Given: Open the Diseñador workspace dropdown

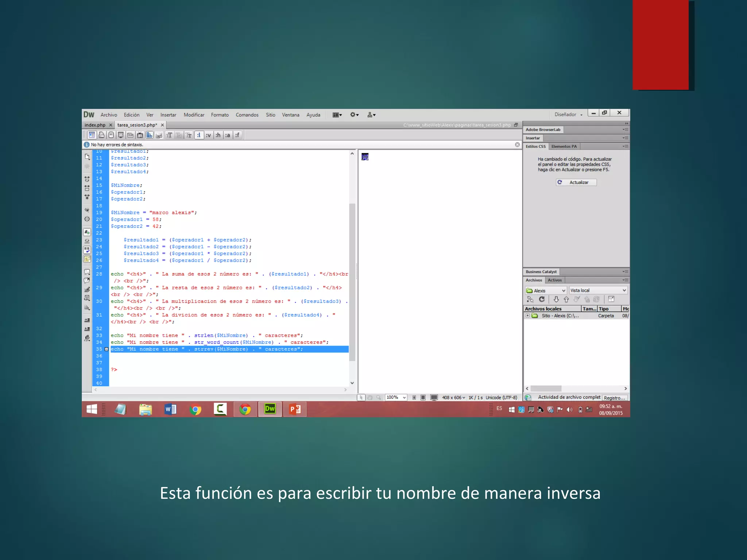Looking at the screenshot, I should [x=569, y=114].
